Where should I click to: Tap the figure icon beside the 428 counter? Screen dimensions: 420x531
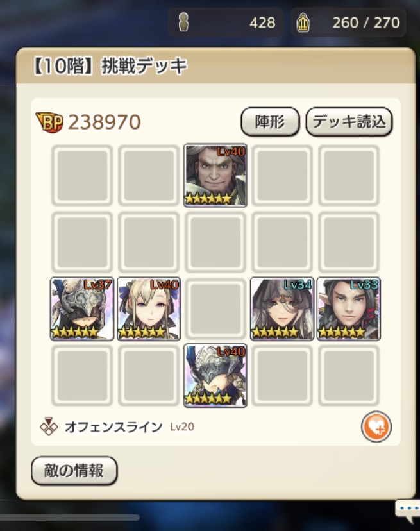click(x=184, y=22)
